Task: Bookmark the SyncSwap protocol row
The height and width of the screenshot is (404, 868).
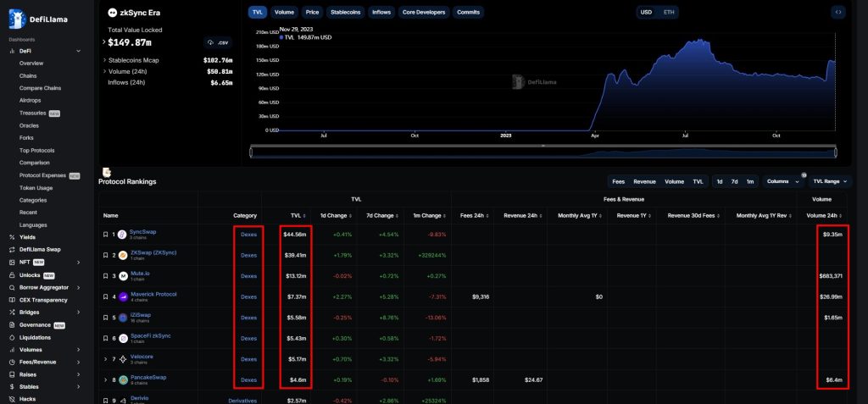Action: click(105, 234)
